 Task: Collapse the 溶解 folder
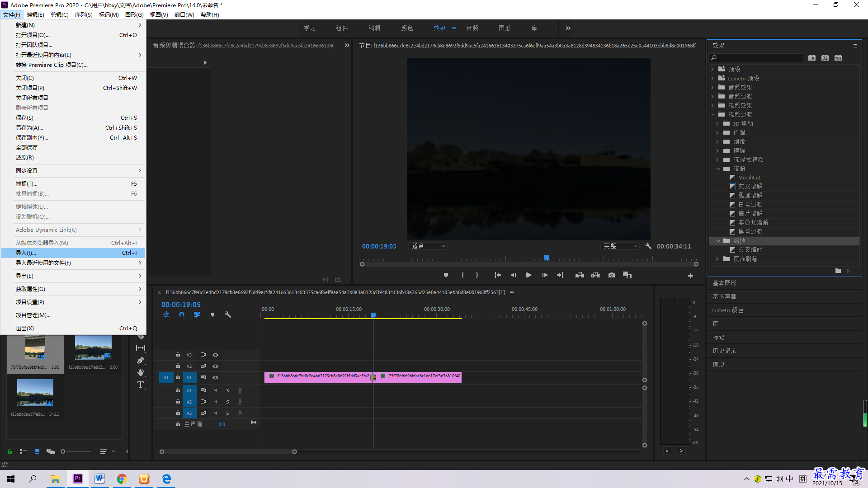point(718,169)
